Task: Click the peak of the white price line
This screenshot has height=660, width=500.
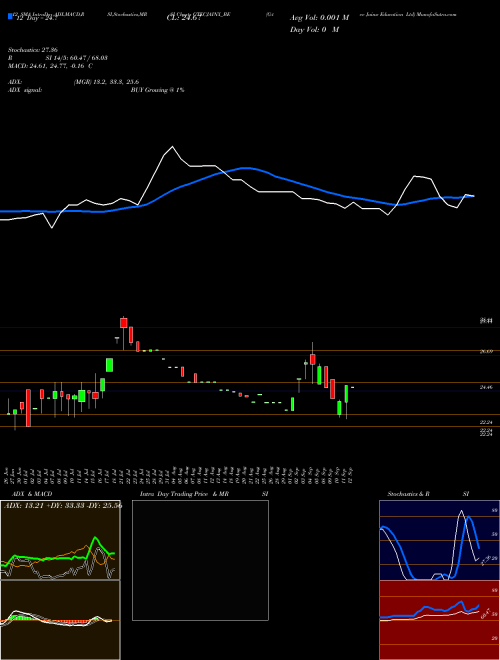Action: (x=173, y=146)
